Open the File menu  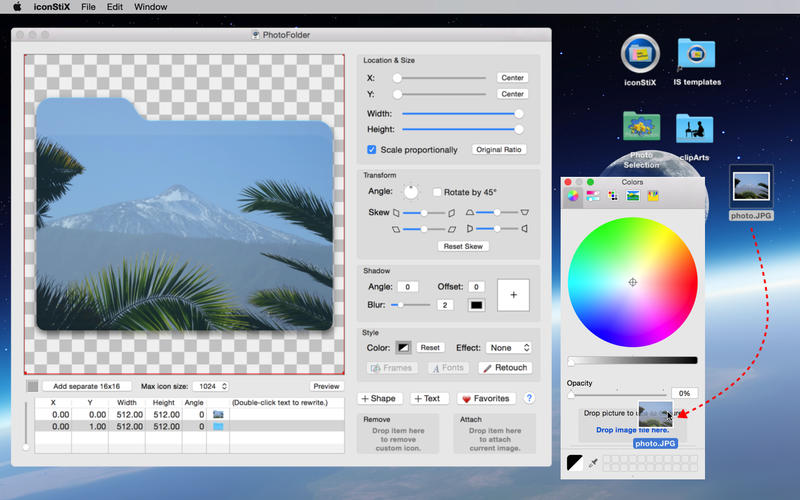pos(89,7)
